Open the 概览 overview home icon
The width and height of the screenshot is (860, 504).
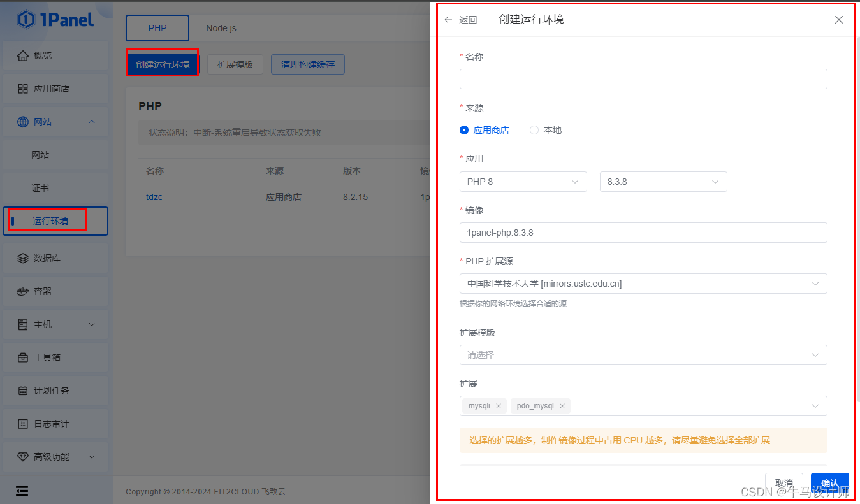(x=23, y=55)
